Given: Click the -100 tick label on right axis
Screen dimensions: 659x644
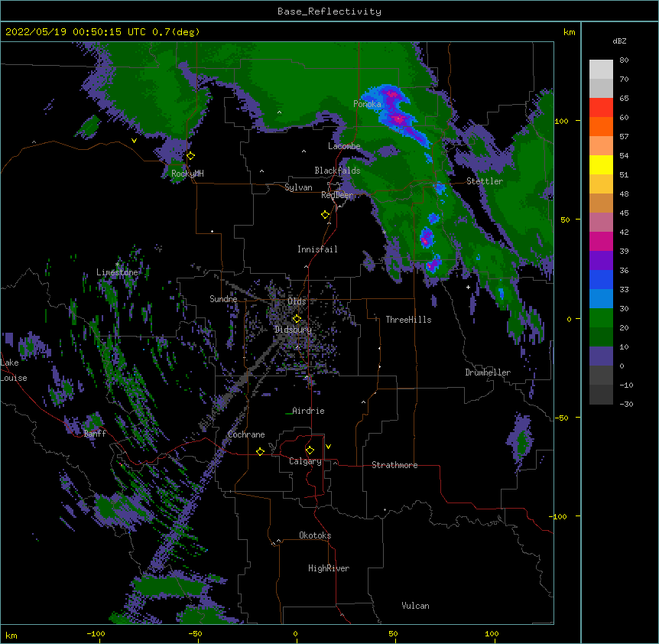Looking at the screenshot, I should pyautogui.click(x=559, y=516).
